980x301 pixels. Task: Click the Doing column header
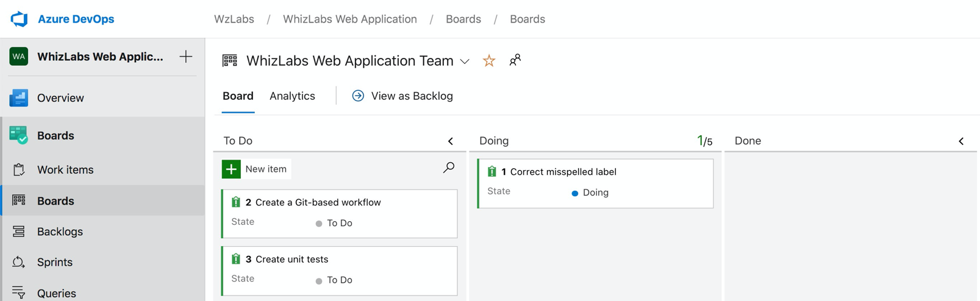(494, 141)
